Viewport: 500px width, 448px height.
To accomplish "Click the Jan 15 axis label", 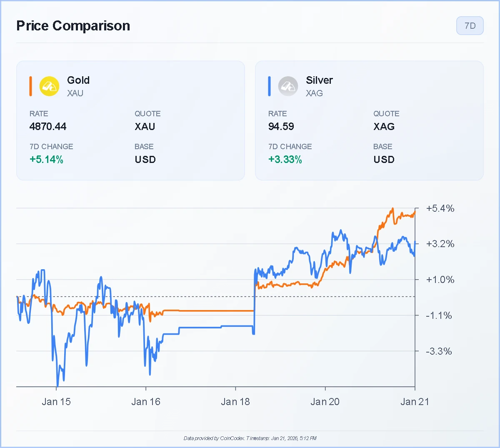I will click(56, 402).
